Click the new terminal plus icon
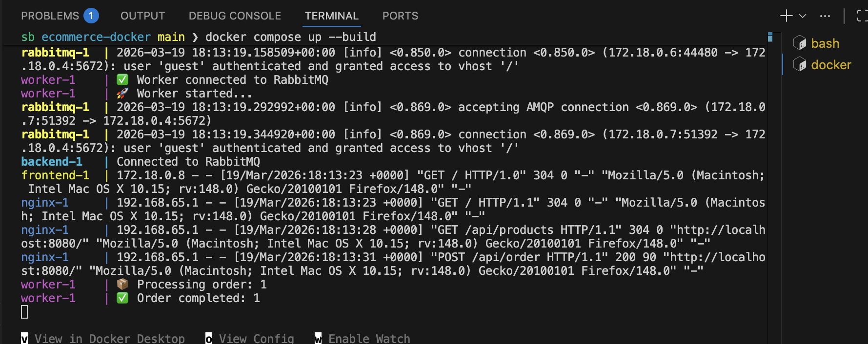Image resolution: width=868 pixels, height=344 pixels. [x=786, y=16]
